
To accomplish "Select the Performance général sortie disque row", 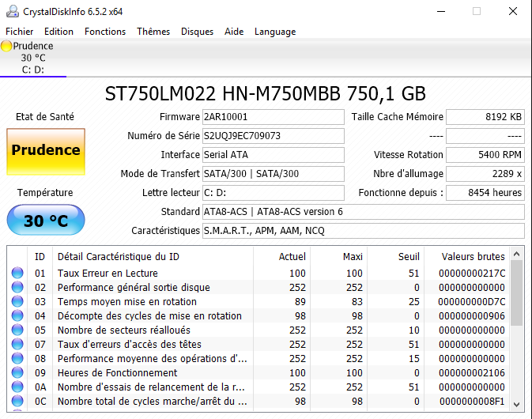I will (x=258, y=287).
